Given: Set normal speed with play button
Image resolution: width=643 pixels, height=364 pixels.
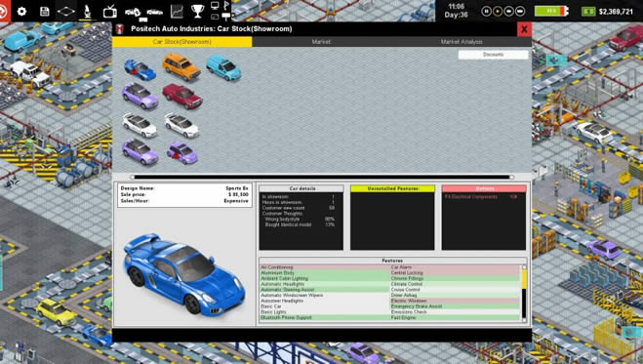Looking at the screenshot, I should 498,11.
